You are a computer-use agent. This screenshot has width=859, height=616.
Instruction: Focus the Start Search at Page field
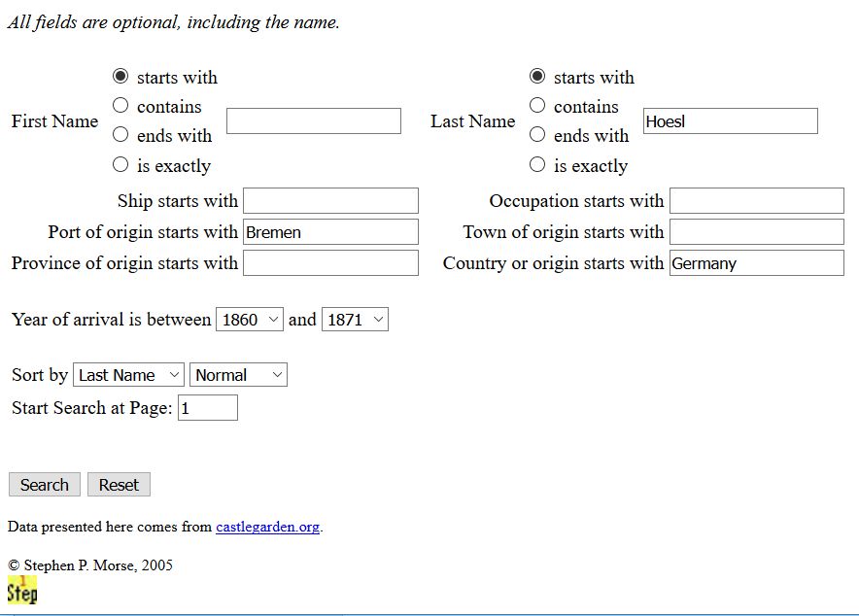click(208, 408)
